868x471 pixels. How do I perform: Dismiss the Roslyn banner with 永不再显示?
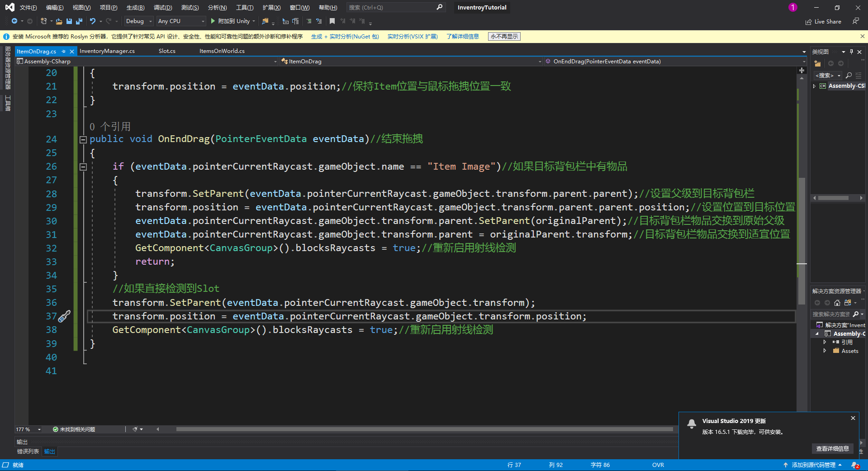point(504,36)
